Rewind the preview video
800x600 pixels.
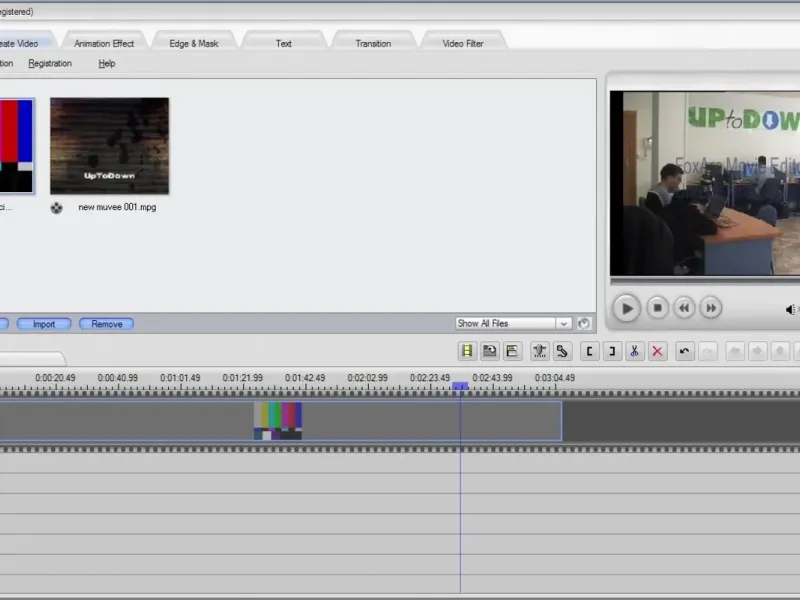click(684, 308)
